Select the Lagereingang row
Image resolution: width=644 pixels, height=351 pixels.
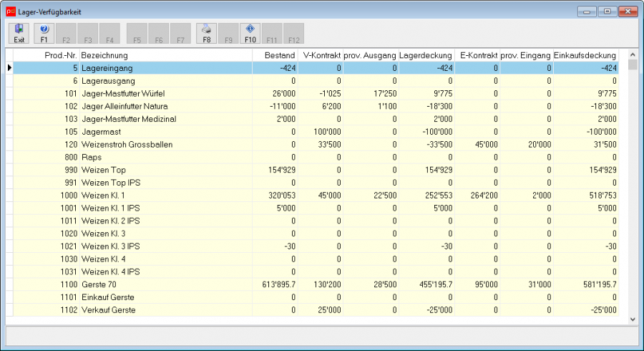[x=316, y=68]
